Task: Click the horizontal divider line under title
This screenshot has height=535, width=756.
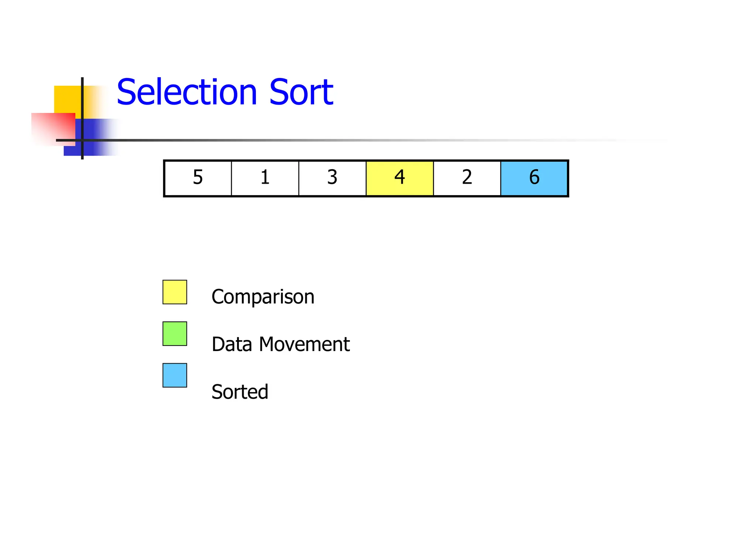Action: point(295,140)
